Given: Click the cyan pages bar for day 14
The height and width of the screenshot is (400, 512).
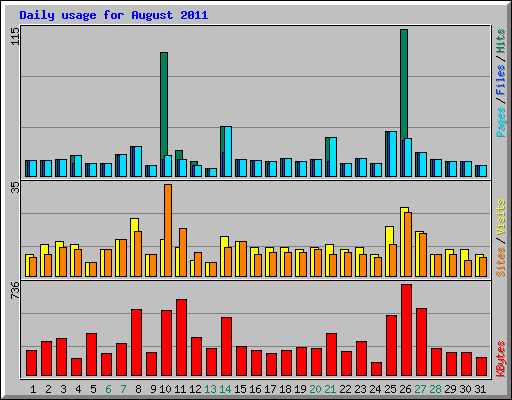Looking at the screenshot, I should pos(228,151).
